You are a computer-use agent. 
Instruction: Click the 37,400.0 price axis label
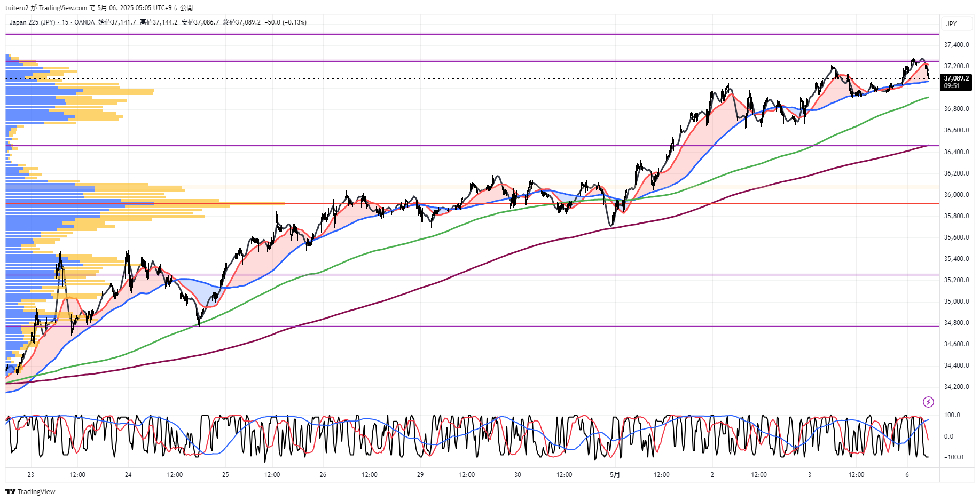point(957,45)
